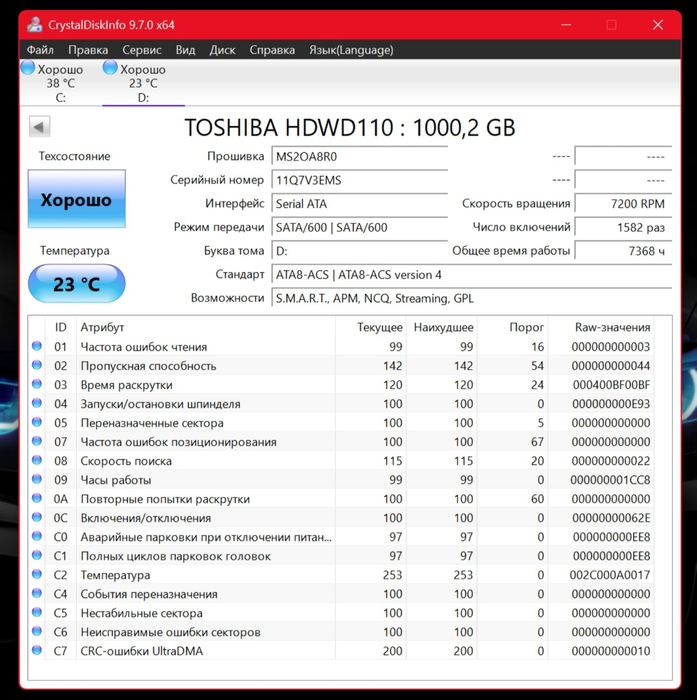Select the Время раскрутки attribute name

tap(126, 385)
